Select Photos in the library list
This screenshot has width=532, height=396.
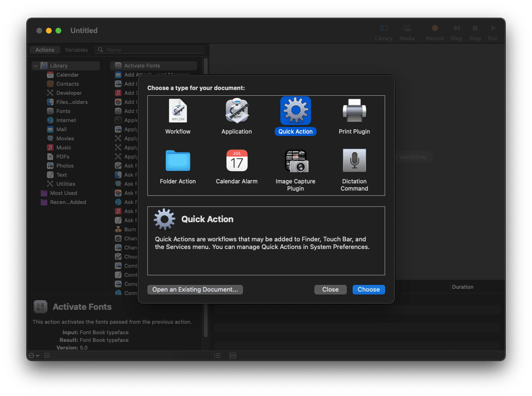coord(65,166)
